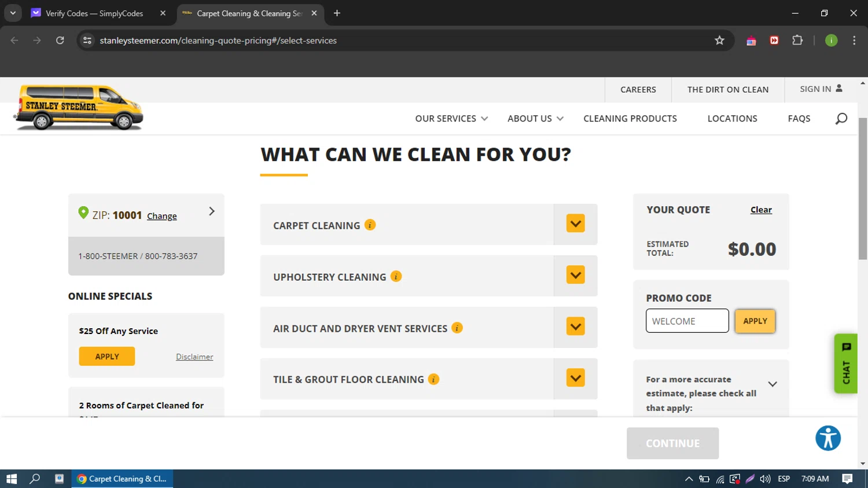The height and width of the screenshot is (488, 868).
Task: Clear the quote using the Clear link
Action: click(761, 210)
